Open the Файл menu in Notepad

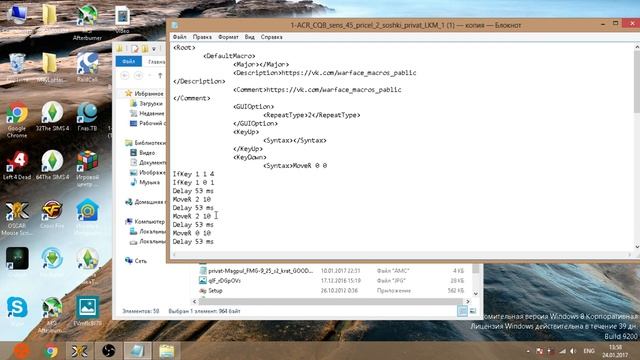tap(180, 37)
